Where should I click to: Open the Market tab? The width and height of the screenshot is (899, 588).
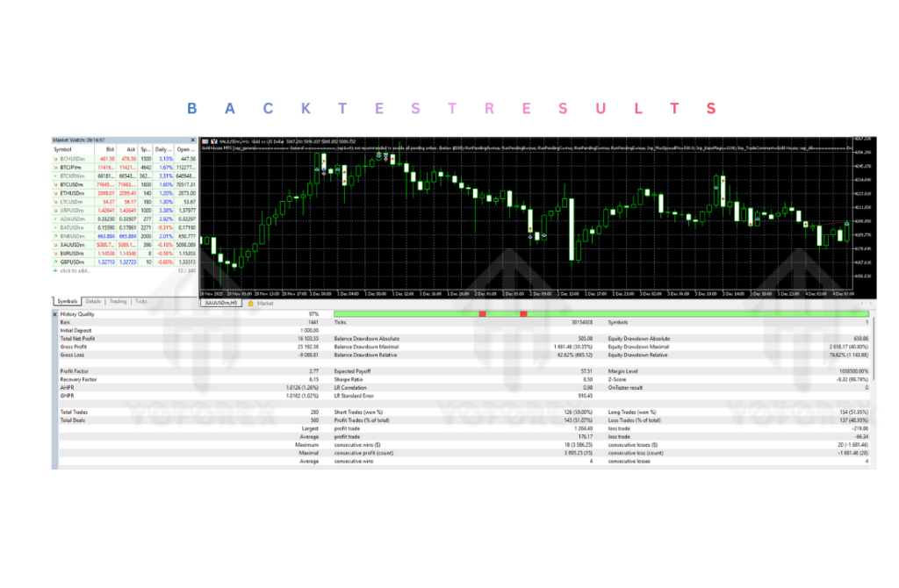(x=266, y=302)
